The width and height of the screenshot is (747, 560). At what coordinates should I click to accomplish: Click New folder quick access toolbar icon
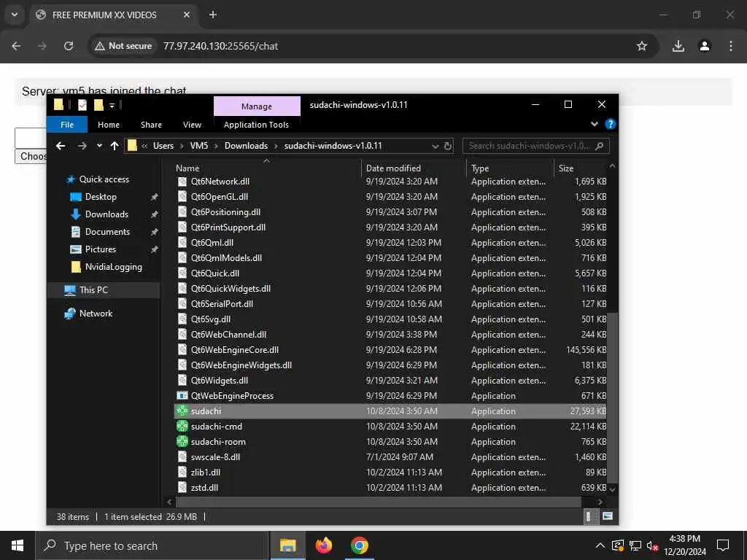click(98, 105)
